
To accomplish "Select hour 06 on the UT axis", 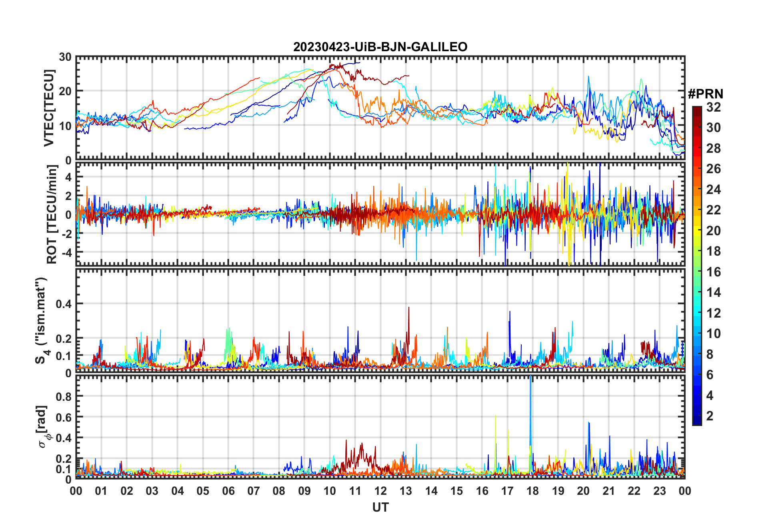I will 228,491.
